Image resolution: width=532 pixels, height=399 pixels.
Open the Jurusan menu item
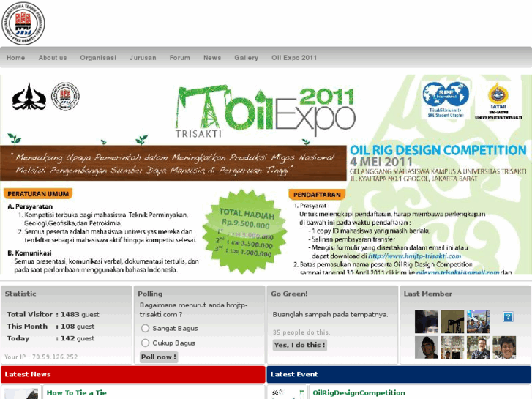[143, 58]
